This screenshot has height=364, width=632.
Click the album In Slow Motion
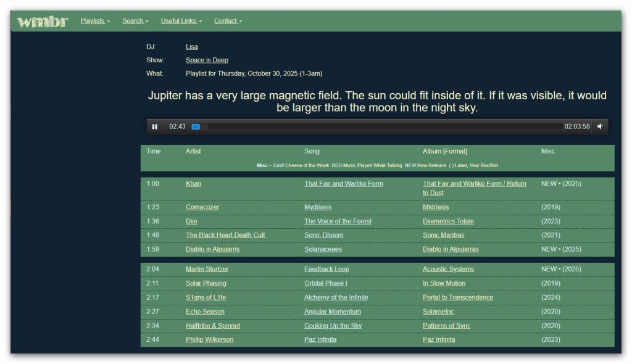(444, 283)
